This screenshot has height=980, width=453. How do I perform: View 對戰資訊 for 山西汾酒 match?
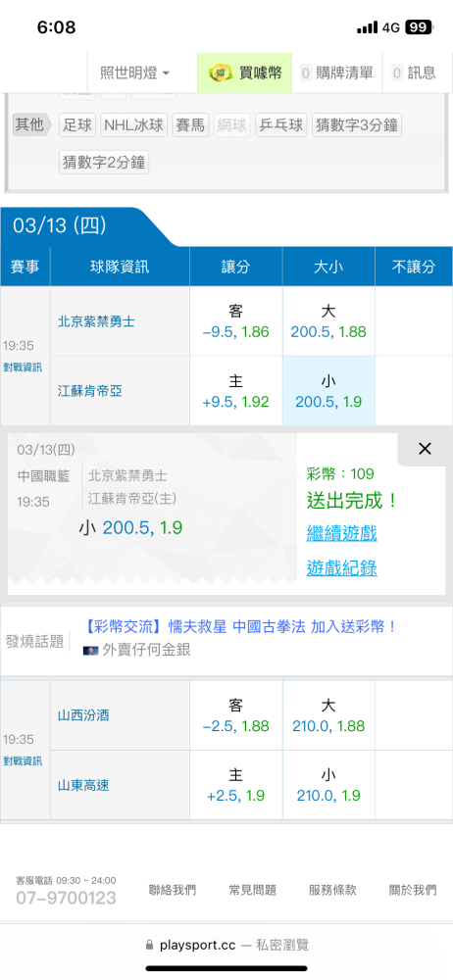pyautogui.click(x=23, y=760)
